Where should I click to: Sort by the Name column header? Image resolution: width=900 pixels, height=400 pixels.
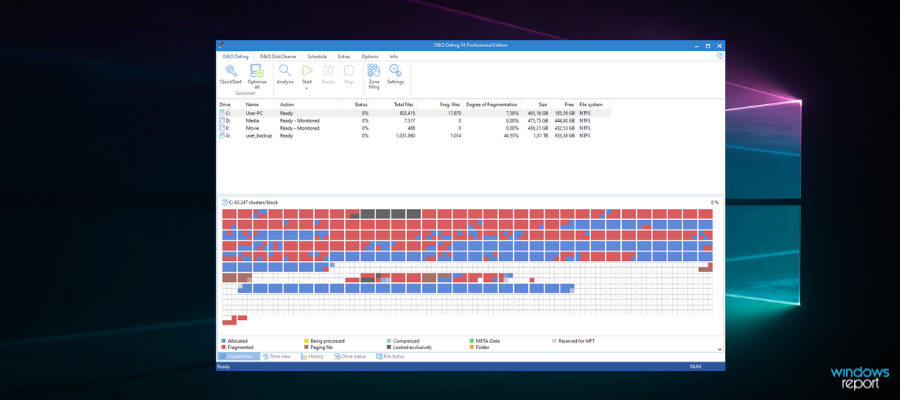[261, 104]
